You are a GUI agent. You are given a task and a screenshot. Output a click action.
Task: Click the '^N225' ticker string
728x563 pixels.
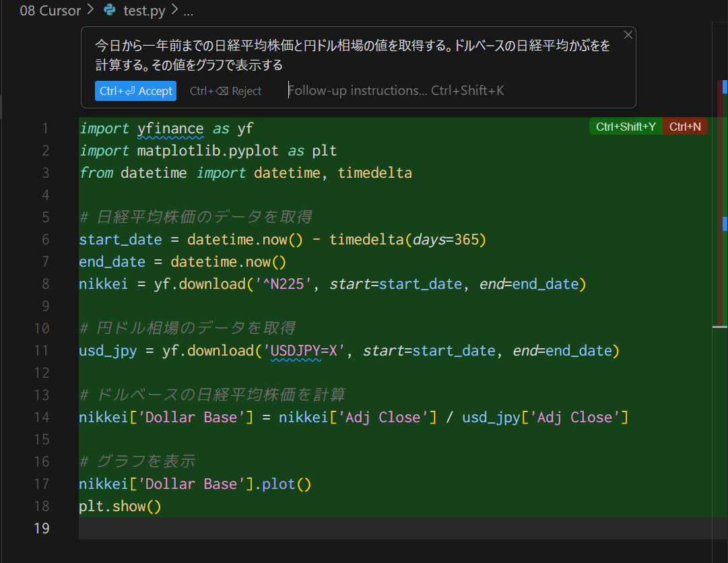point(283,284)
